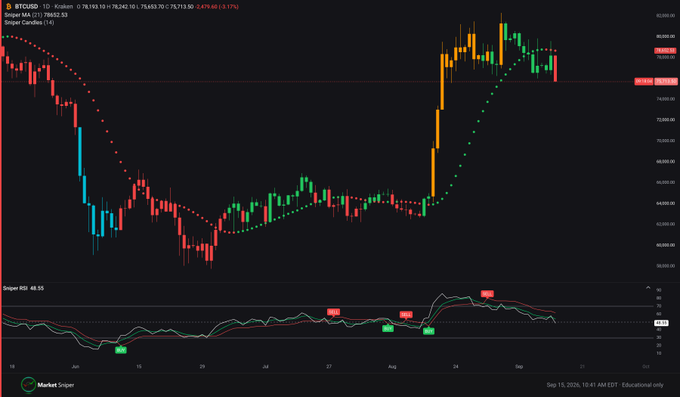
Task: Click the orange Bitcoin symbol icon
Action: point(8,7)
